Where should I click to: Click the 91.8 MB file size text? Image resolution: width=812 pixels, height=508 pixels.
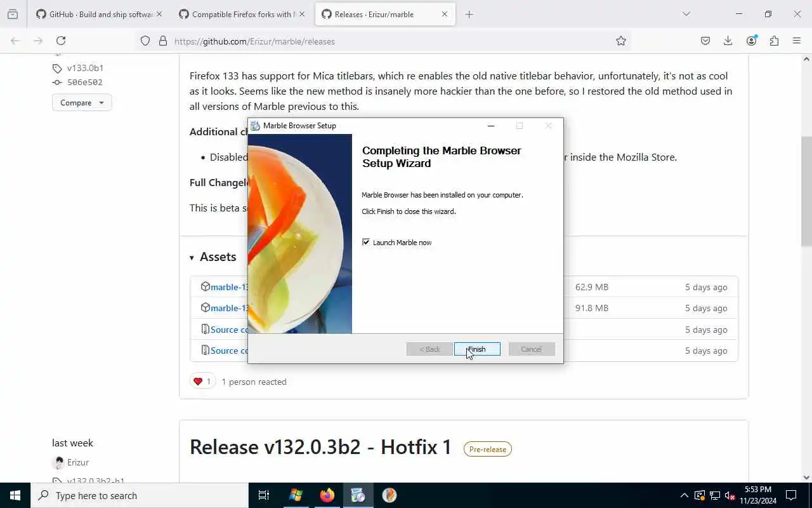(x=592, y=308)
